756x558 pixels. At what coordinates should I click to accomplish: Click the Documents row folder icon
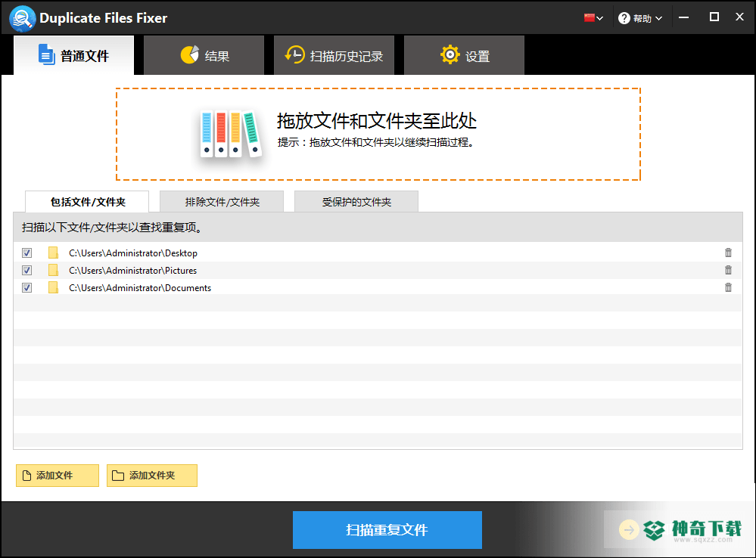[x=53, y=287]
